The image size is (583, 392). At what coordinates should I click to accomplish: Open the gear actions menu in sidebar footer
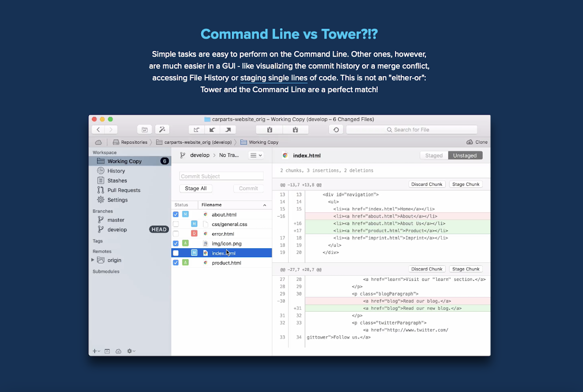coord(131,351)
